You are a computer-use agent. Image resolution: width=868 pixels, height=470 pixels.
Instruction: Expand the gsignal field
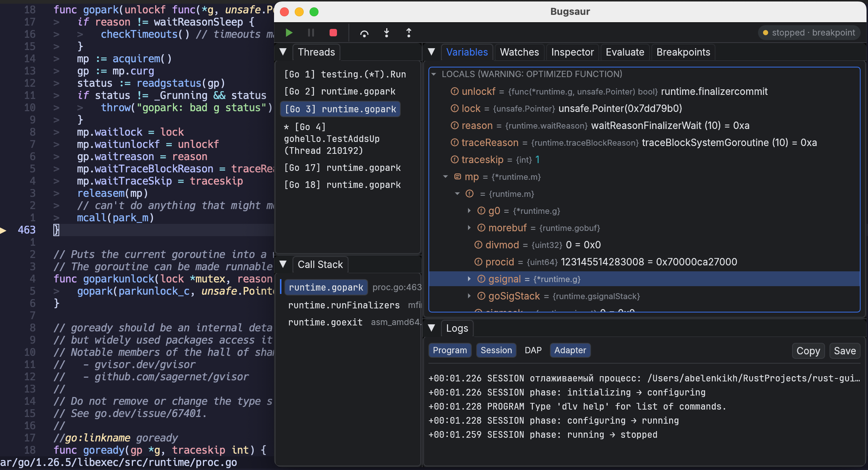coord(469,279)
